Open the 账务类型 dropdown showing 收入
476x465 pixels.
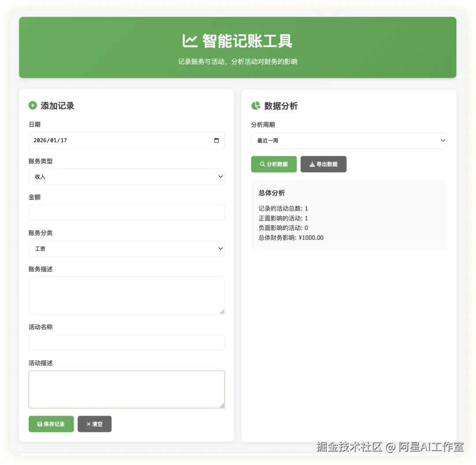coord(126,176)
